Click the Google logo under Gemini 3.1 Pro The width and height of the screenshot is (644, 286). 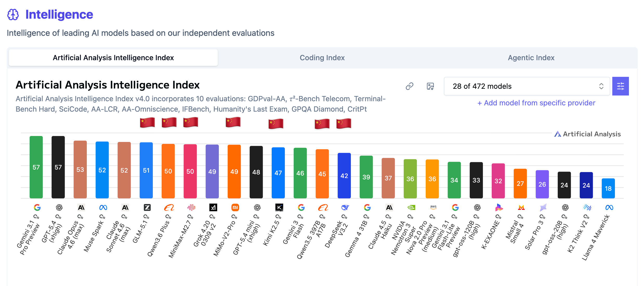(37, 207)
